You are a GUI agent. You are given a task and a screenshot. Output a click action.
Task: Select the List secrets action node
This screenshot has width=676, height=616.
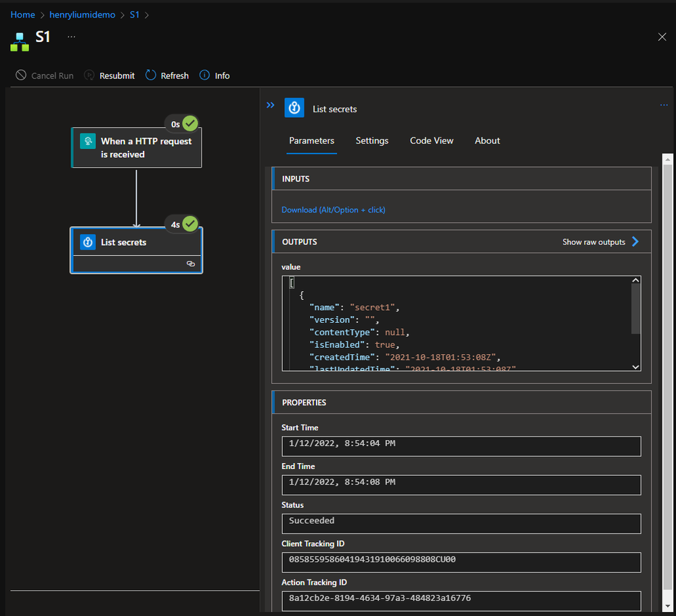point(136,250)
